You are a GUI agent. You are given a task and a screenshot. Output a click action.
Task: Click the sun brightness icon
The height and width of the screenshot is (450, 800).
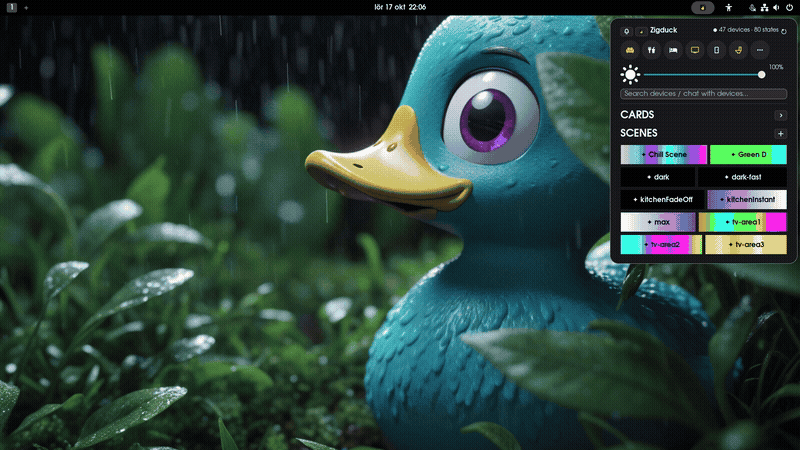point(630,74)
